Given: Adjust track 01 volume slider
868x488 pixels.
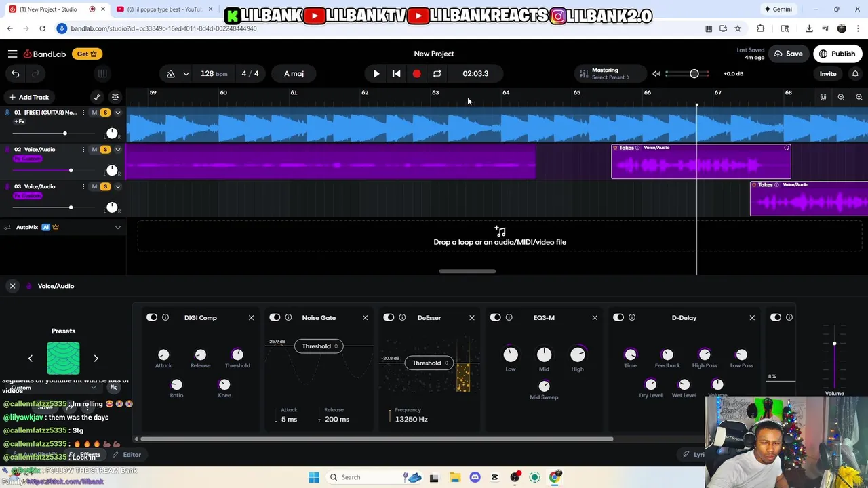Looking at the screenshot, I should (64, 134).
